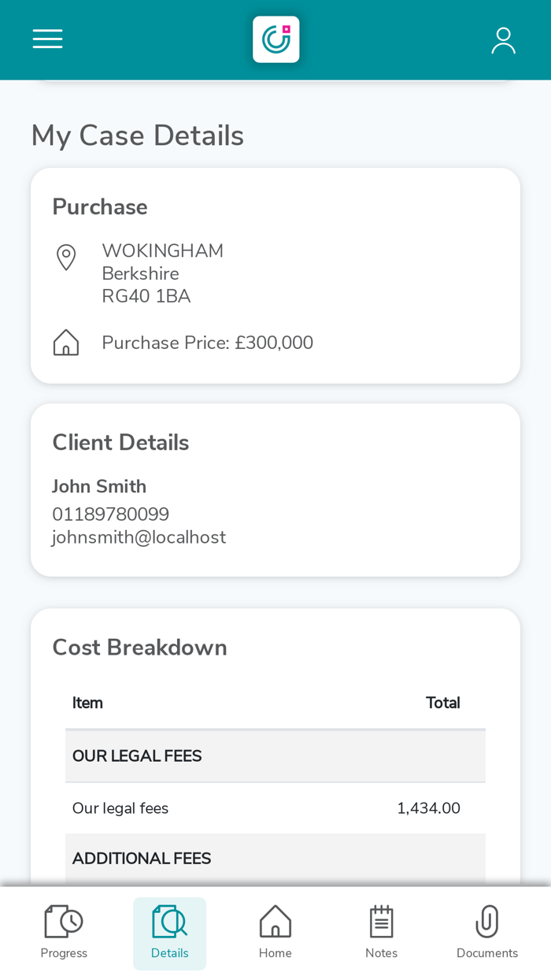Switch to the Notes tab
This screenshot has width=551, height=980.
tap(381, 933)
